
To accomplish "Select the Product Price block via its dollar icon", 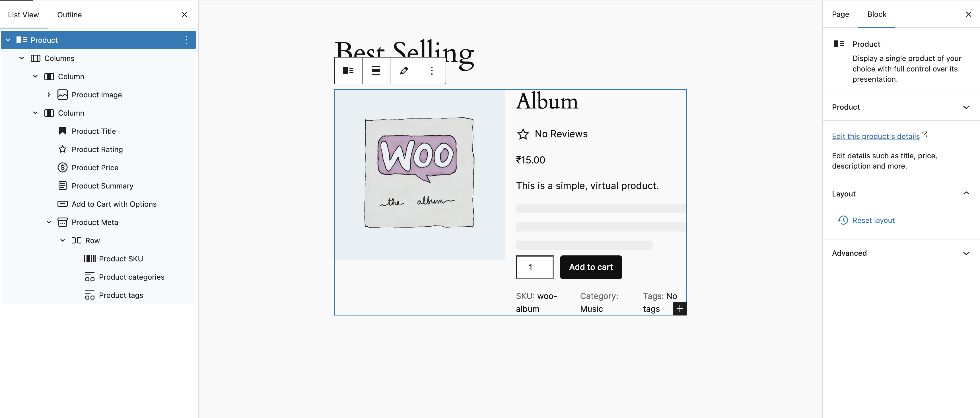I will (x=62, y=167).
